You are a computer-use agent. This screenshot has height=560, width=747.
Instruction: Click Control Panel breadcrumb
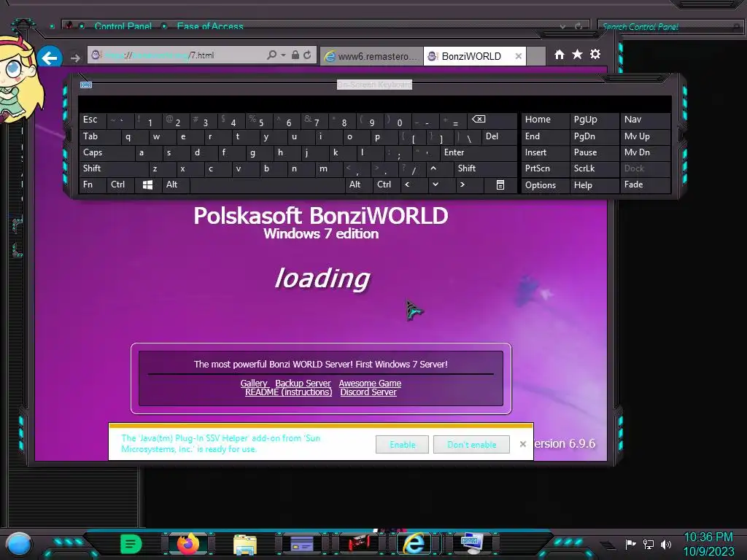(x=123, y=26)
